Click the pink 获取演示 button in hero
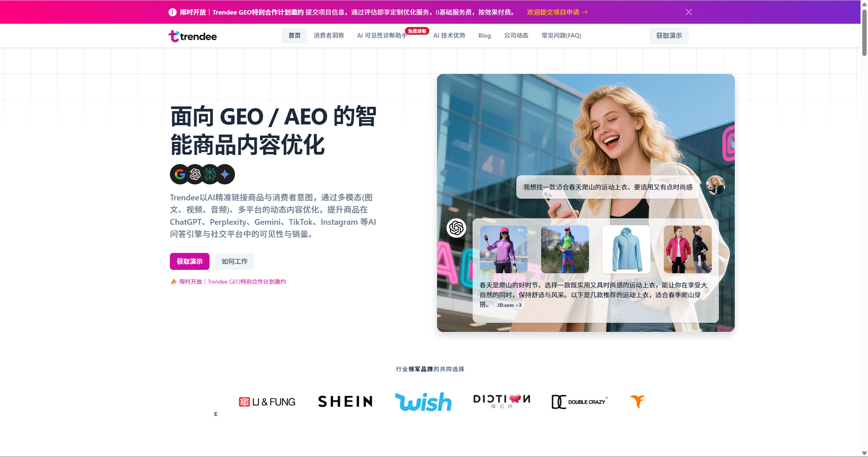 pos(190,261)
